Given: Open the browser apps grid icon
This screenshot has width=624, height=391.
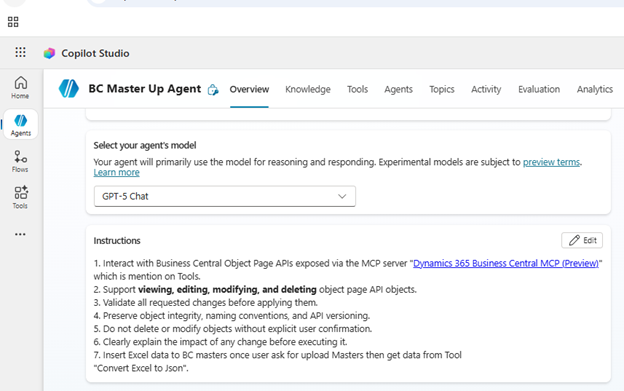Looking at the screenshot, I should [x=13, y=22].
